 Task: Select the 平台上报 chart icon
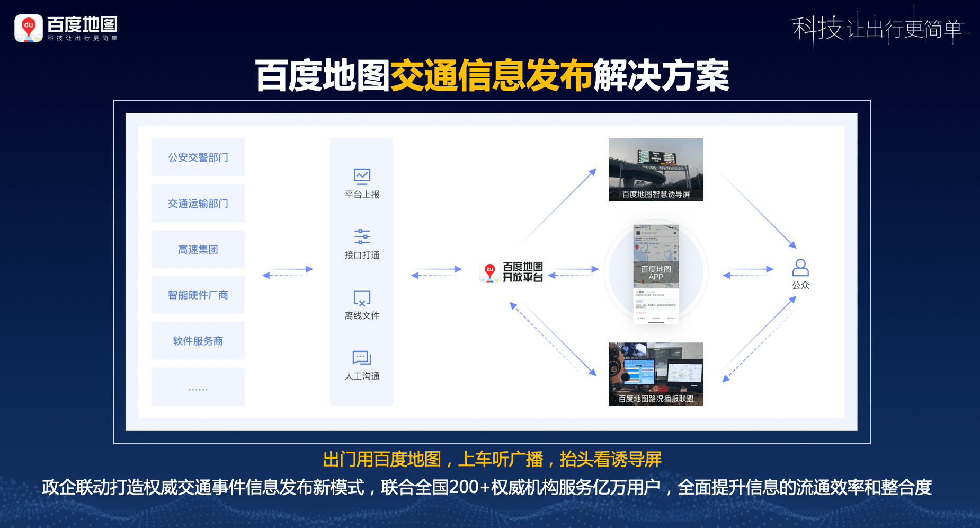(x=361, y=175)
